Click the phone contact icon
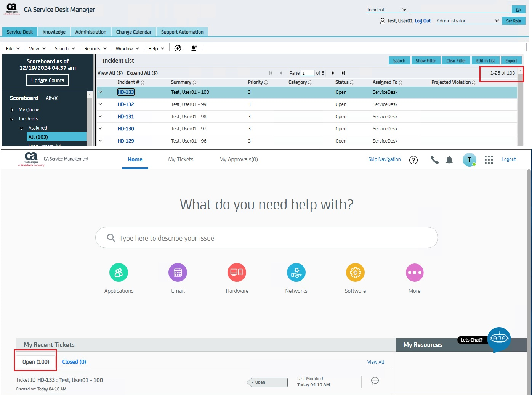The width and height of the screenshot is (532, 395). coord(434,160)
